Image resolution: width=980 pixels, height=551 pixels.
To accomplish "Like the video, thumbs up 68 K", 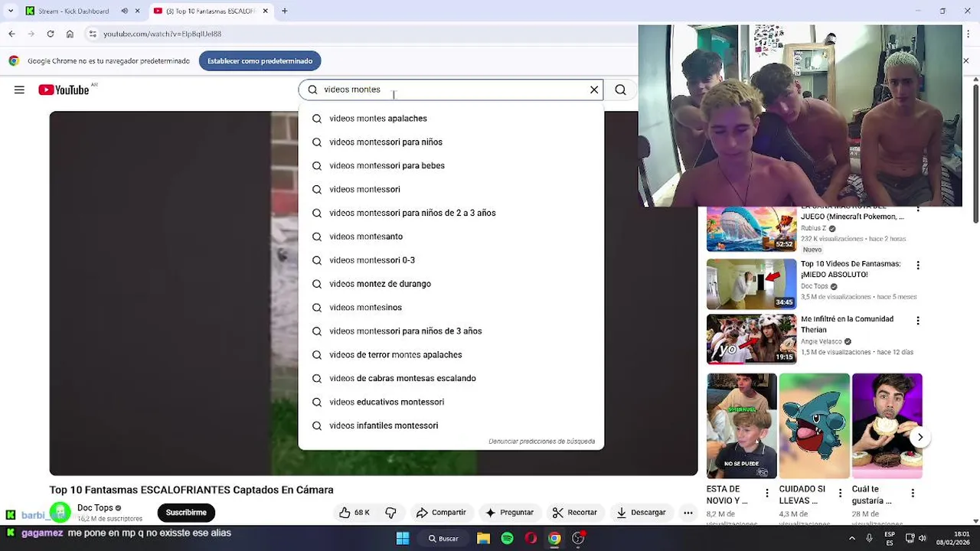I will tap(354, 513).
